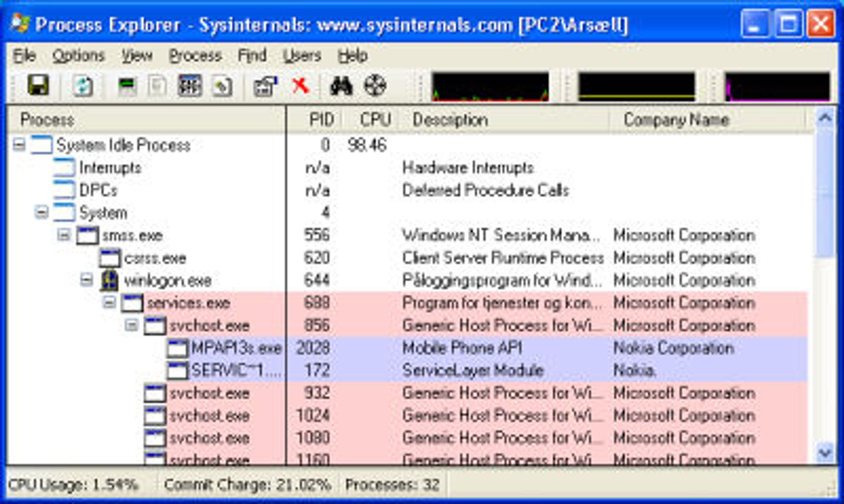
Task: Open the Find menu
Action: 252,56
